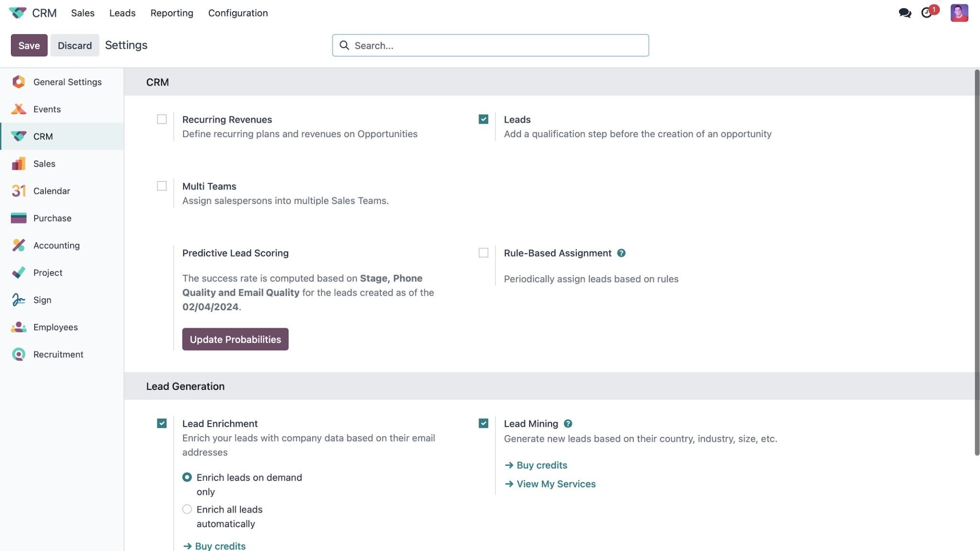Image resolution: width=980 pixels, height=551 pixels.
Task: Open the Project settings section
Action: pos(48,273)
